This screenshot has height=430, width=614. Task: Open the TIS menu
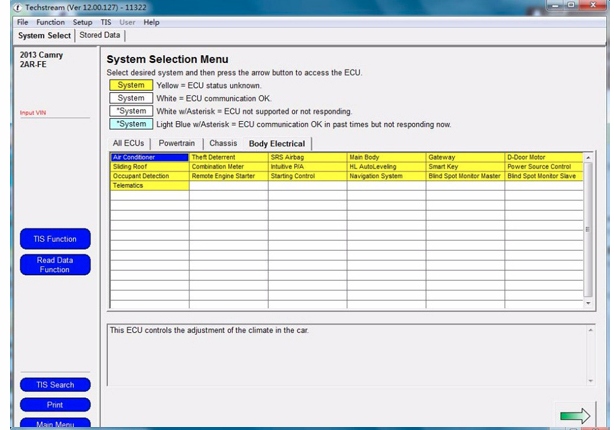pos(106,22)
